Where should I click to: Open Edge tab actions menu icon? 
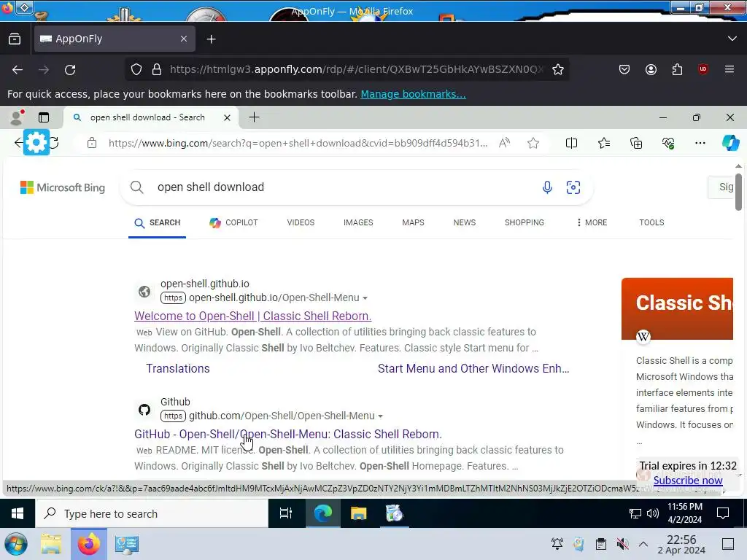[x=44, y=117]
